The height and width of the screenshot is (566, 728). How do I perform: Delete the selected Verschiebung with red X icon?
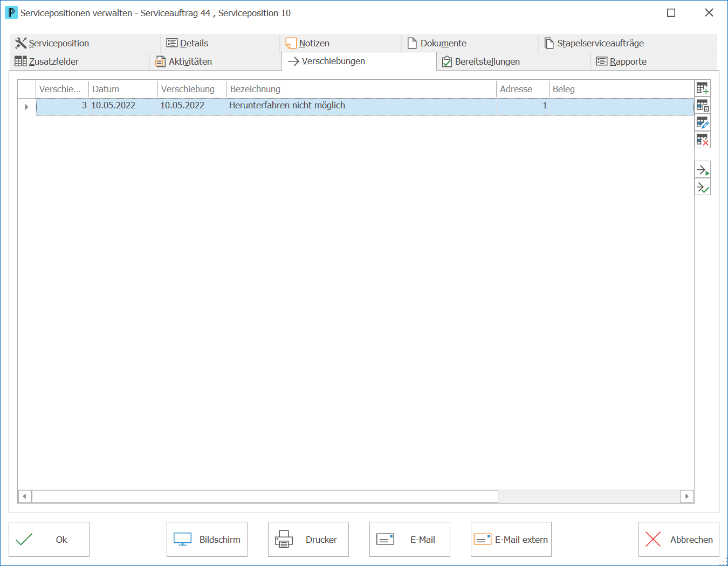(x=702, y=140)
